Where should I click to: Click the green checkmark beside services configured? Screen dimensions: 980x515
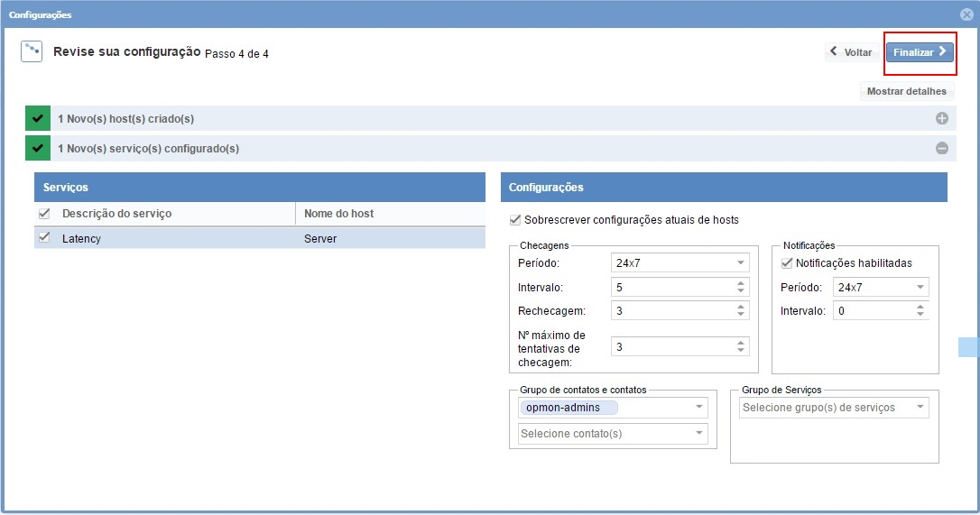pos(38,148)
